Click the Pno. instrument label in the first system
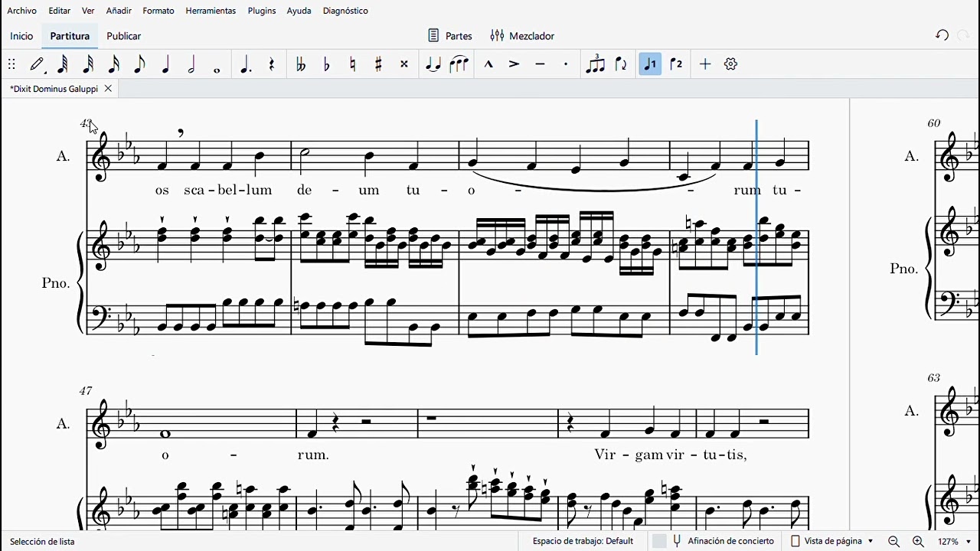The image size is (980, 551). click(56, 283)
